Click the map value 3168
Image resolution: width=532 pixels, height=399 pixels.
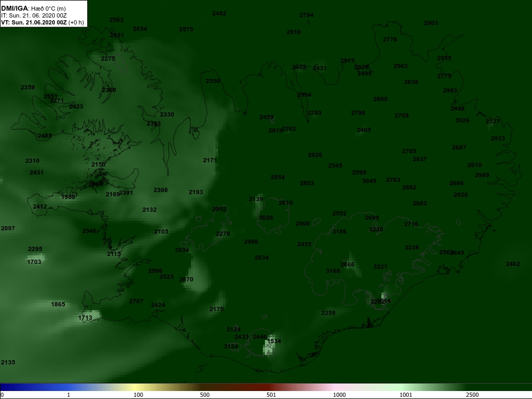coord(333,271)
